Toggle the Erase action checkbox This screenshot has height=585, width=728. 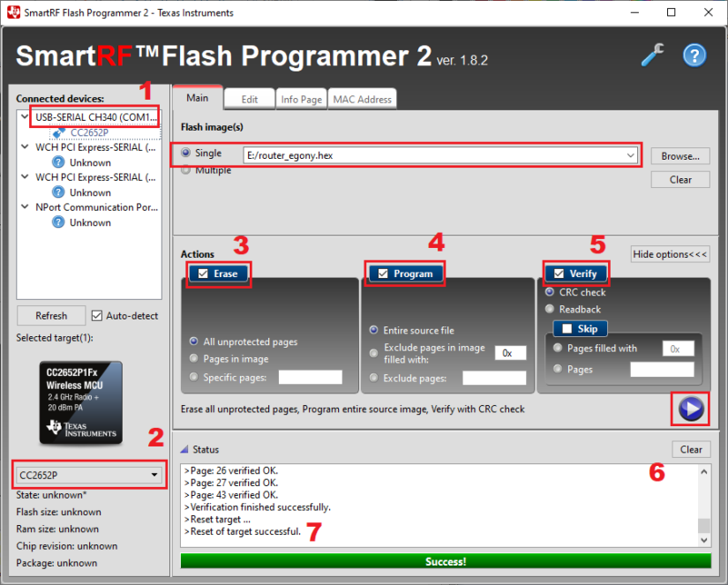click(204, 274)
